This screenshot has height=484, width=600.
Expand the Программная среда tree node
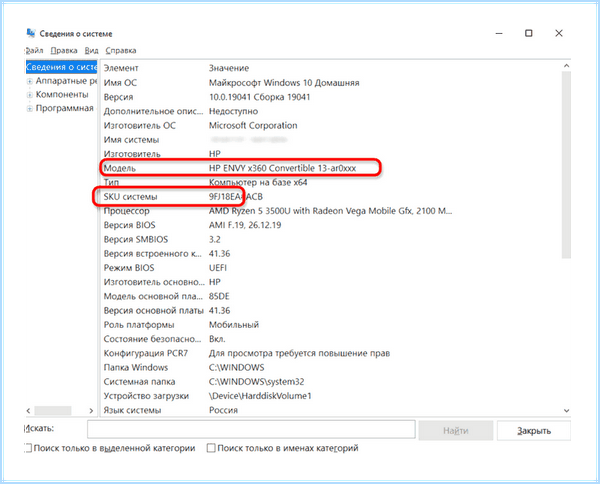point(29,109)
